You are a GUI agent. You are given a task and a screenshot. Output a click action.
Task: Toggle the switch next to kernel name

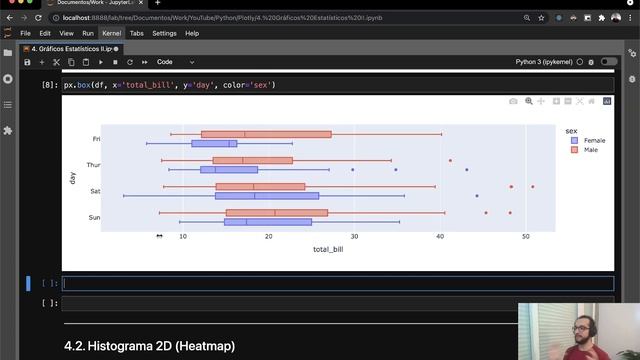point(609,62)
